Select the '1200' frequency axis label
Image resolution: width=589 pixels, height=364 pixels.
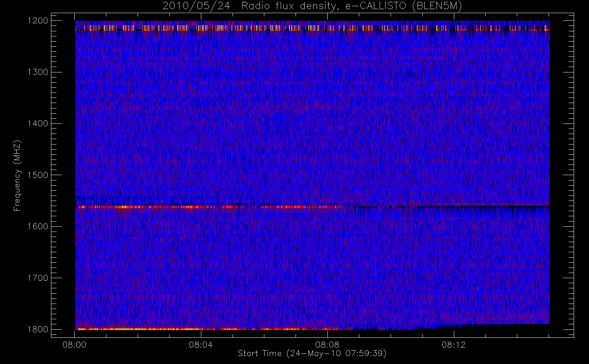pos(38,21)
